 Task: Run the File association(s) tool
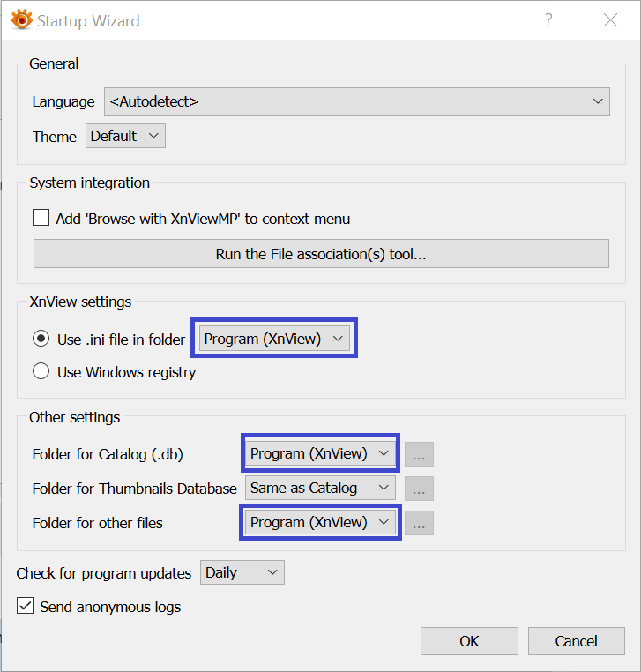point(321,254)
